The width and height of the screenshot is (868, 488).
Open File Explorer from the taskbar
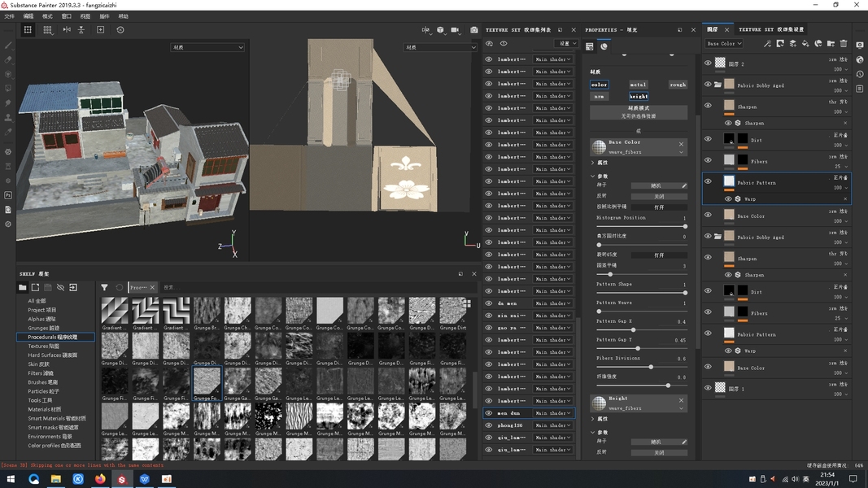tap(56, 479)
